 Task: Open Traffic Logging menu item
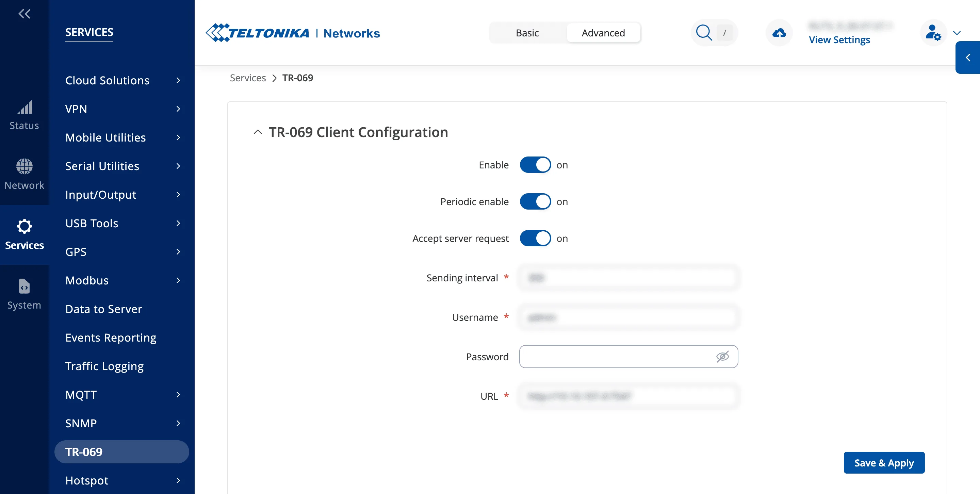pyautogui.click(x=104, y=366)
